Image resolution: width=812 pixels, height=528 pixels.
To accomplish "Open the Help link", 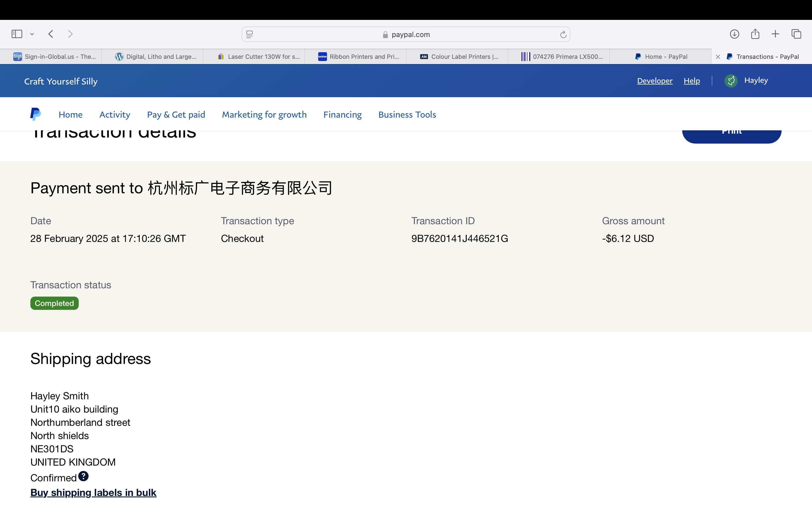I will [x=692, y=81].
